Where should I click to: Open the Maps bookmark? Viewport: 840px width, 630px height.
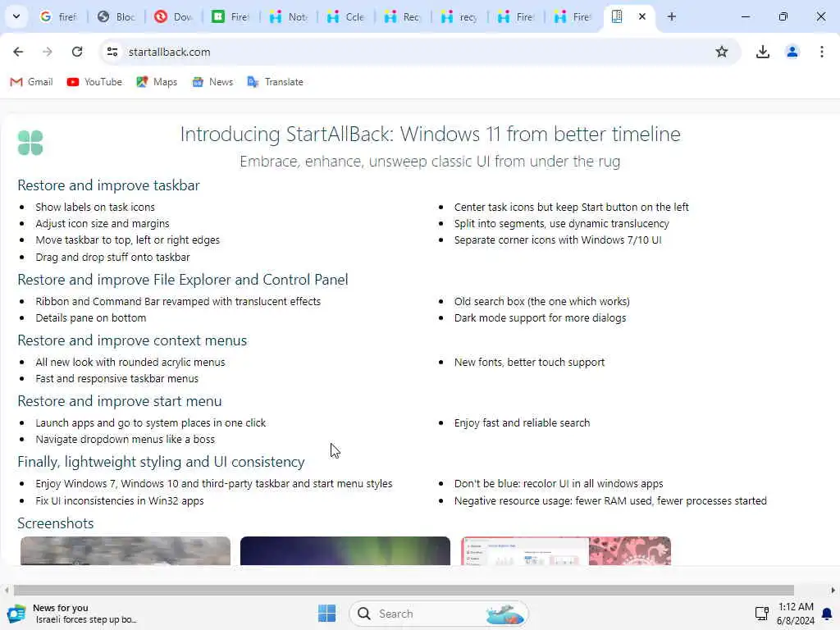[x=157, y=82]
